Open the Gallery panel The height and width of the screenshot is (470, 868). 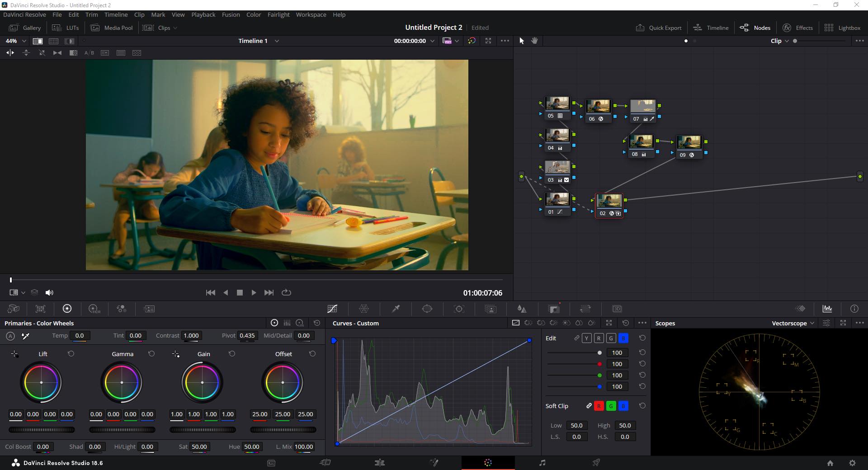coord(25,28)
